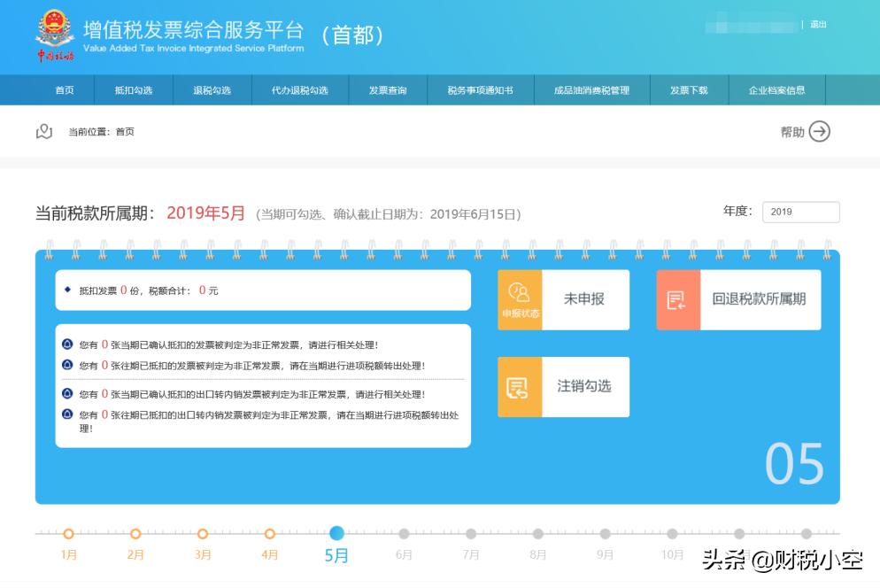The height and width of the screenshot is (588, 880).
Task: Open 企业档案信息 enterprise archive tab
Action: 775,90
